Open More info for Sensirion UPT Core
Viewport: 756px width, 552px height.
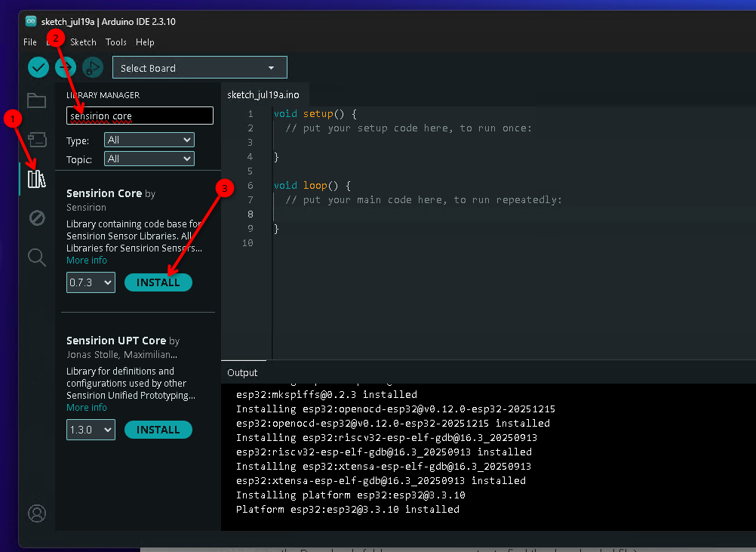coord(87,407)
